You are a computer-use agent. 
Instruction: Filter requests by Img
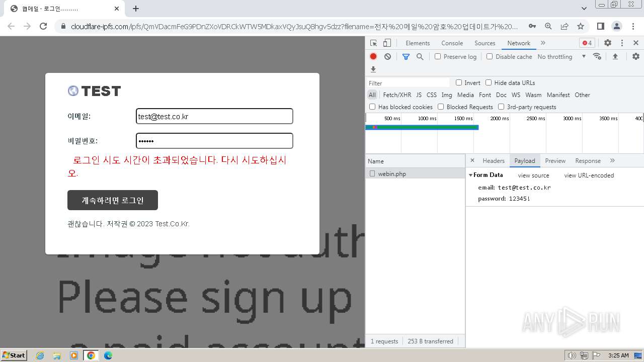(446, 95)
